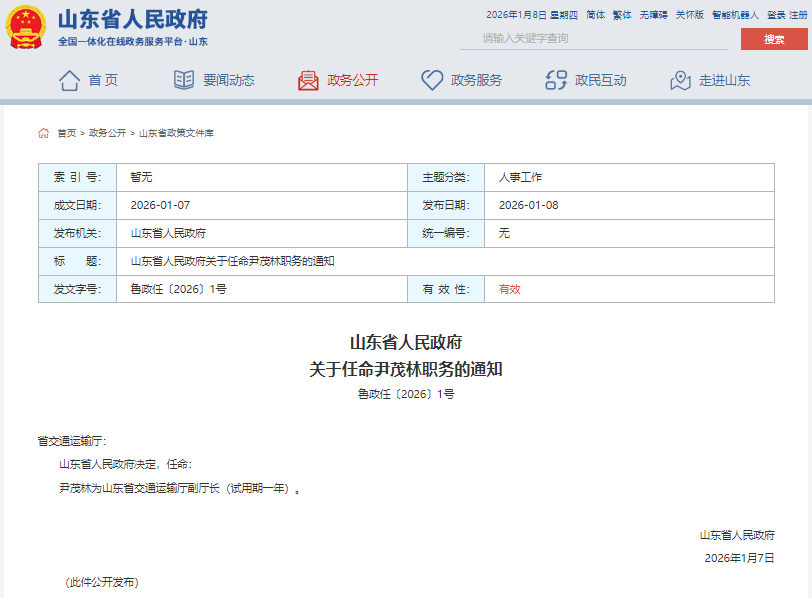Image resolution: width=812 pixels, height=598 pixels.
Task: Open the 要闻动态 navigation tab
Action: click(228, 80)
